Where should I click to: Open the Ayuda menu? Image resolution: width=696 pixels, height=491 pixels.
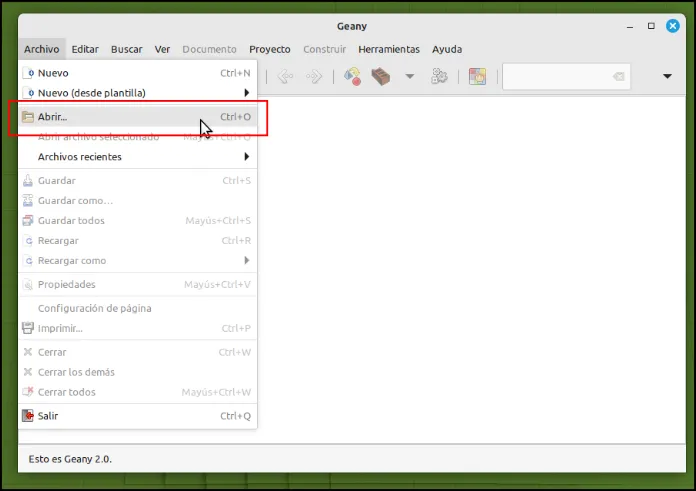click(x=447, y=49)
